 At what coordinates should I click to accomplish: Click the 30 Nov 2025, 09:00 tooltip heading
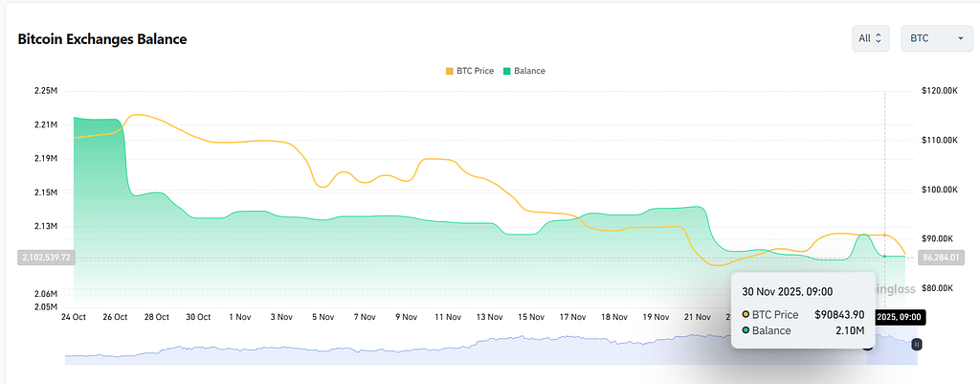788,291
